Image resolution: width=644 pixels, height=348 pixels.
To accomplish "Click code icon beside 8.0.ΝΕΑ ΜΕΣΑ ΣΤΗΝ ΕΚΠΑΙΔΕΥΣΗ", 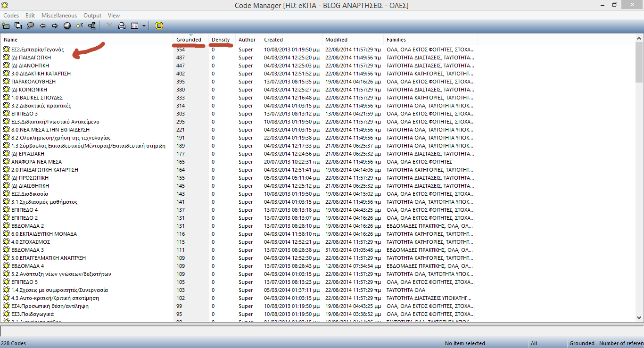I will 7,130.
